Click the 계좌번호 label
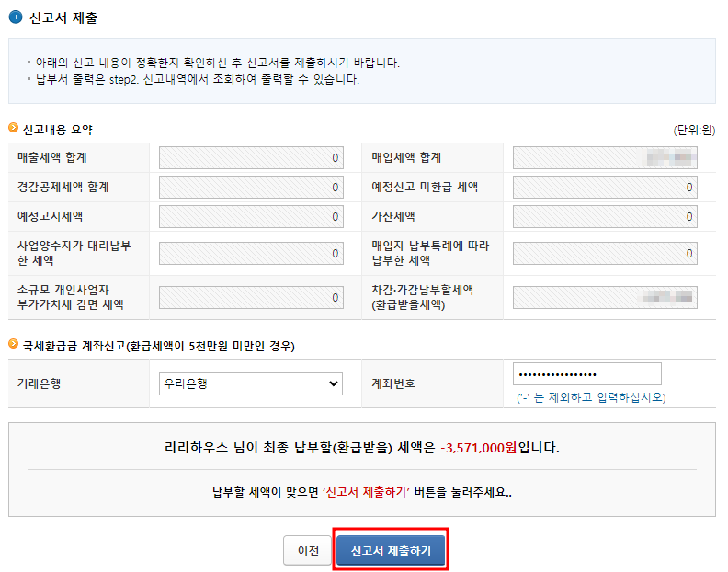The width and height of the screenshot is (728, 572). coord(393,383)
